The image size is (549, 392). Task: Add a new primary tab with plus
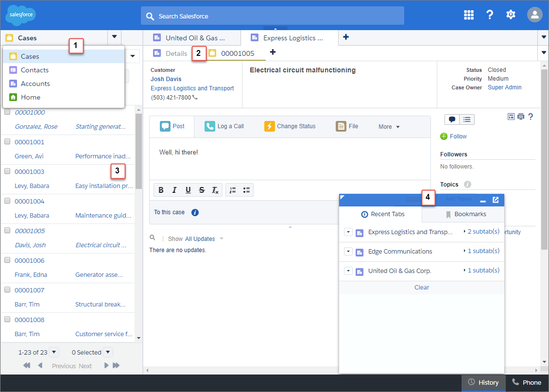pyautogui.click(x=345, y=37)
